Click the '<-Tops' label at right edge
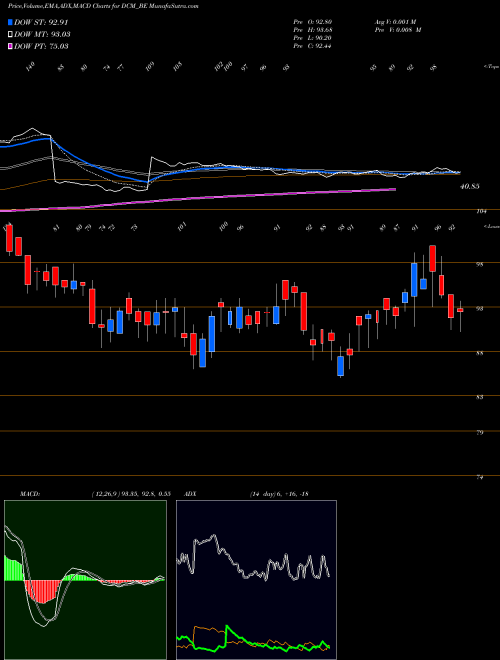 491,67
